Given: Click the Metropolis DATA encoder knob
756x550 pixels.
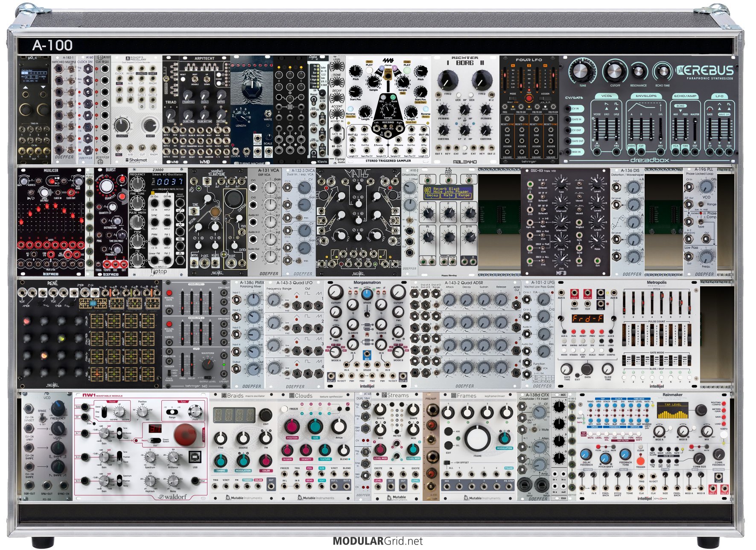Looking at the screenshot, I should 587,370.
